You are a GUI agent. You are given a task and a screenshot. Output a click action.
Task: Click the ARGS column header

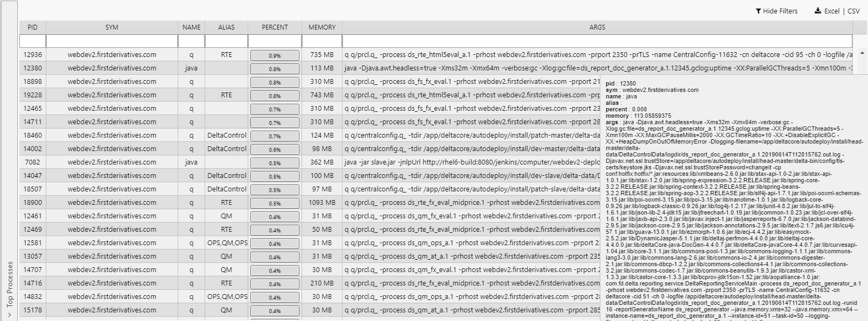coord(597,27)
